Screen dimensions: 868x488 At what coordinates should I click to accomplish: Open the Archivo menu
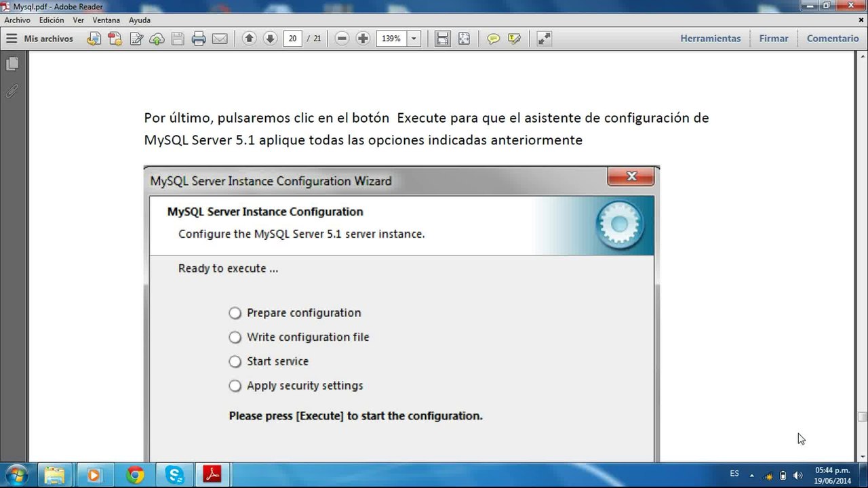click(17, 20)
